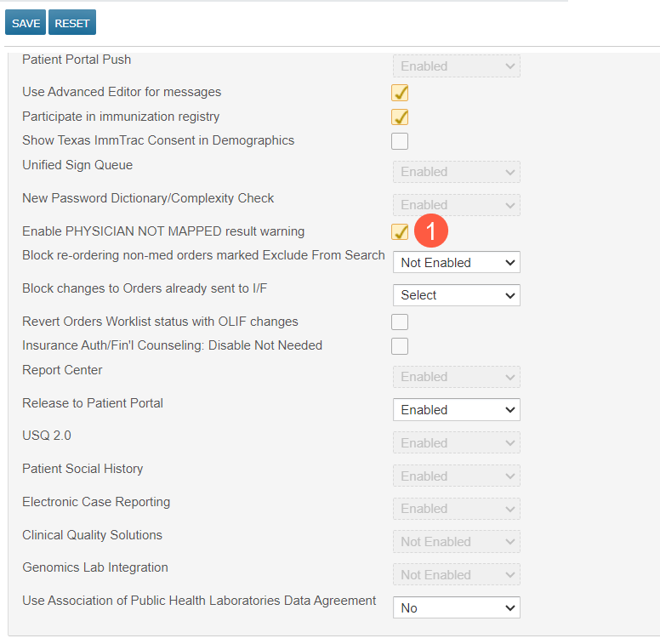
Task: Enable Show Texas ImmTrac Consent checkbox
Action: coord(400,141)
